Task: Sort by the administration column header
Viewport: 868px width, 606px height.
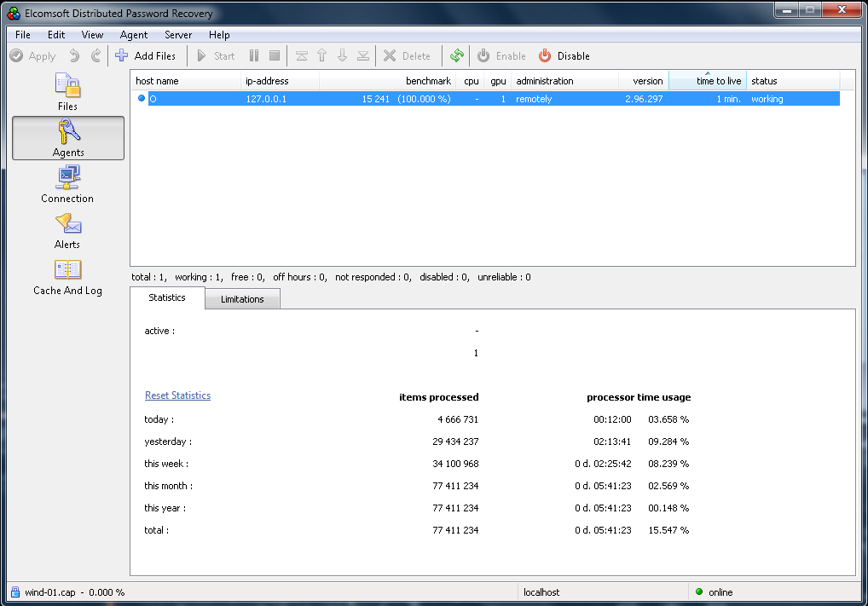Action: [x=564, y=81]
